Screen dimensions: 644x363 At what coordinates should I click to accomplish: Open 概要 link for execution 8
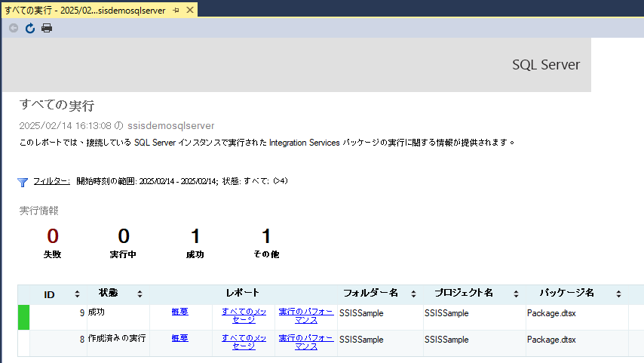[180, 338]
